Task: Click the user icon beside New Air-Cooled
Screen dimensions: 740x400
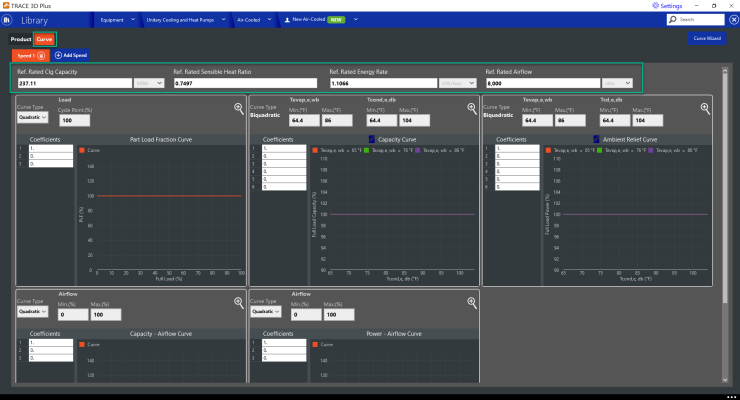Action: [x=287, y=20]
